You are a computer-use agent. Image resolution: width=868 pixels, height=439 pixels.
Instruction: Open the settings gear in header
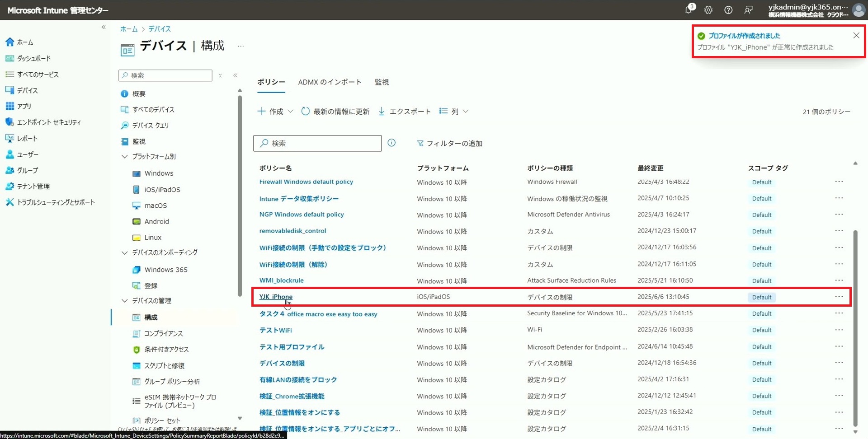pyautogui.click(x=708, y=10)
